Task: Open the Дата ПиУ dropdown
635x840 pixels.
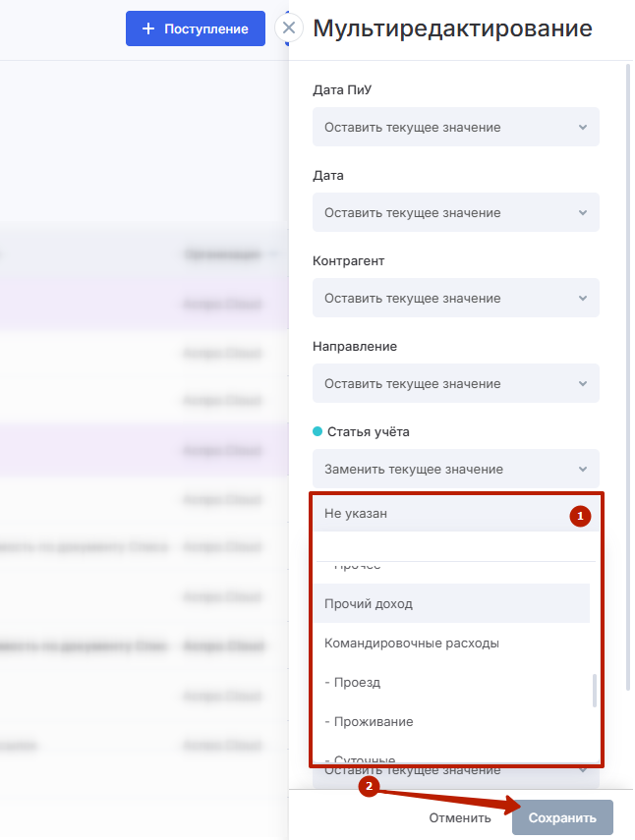Action: pyautogui.click(x=456, y=127)
